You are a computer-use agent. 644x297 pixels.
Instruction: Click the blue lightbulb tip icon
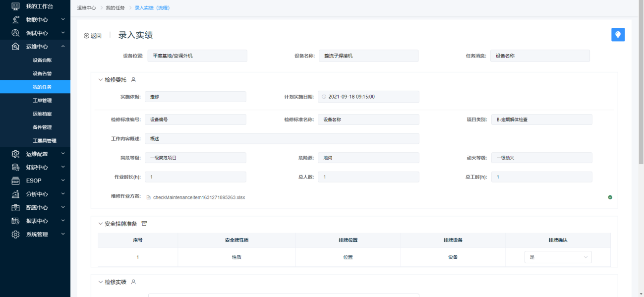pos(618,35)
